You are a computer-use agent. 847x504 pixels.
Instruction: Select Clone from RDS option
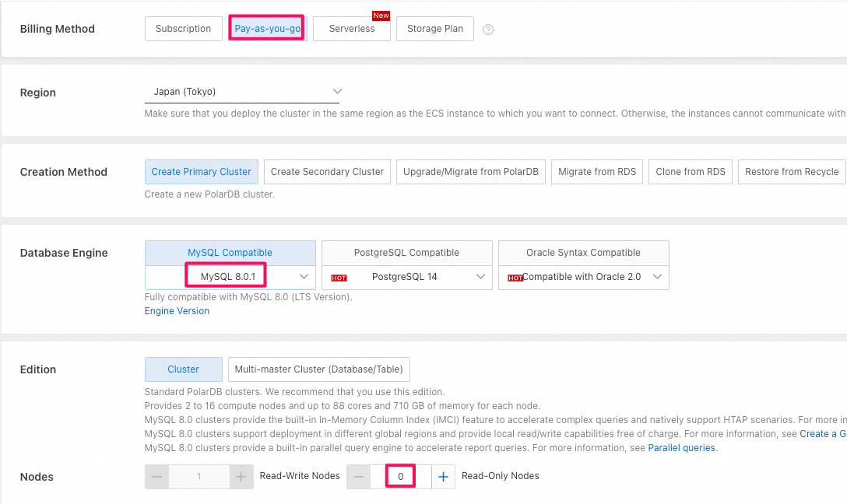[x=691, y=172]
